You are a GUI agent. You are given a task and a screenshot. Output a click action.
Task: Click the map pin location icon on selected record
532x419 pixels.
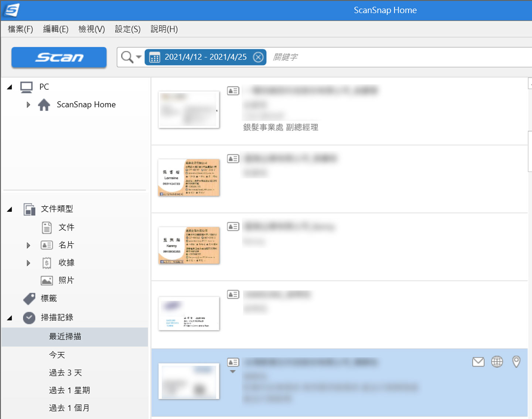[x=516, y=362]
